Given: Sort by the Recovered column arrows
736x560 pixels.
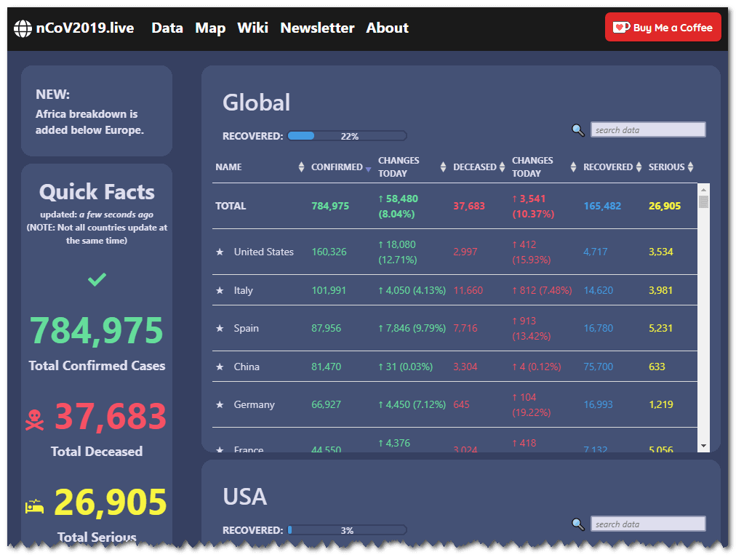Looking at the screenshot, I should [x=639, y=167].
